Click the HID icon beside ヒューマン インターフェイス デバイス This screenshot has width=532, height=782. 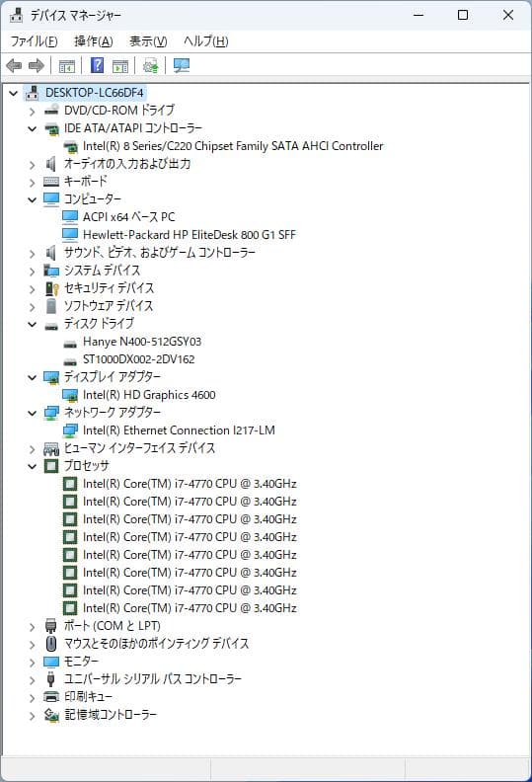51,449
